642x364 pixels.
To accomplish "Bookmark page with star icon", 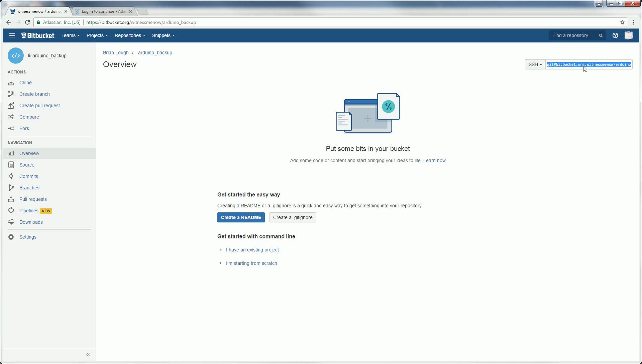I will click(622, 22).
